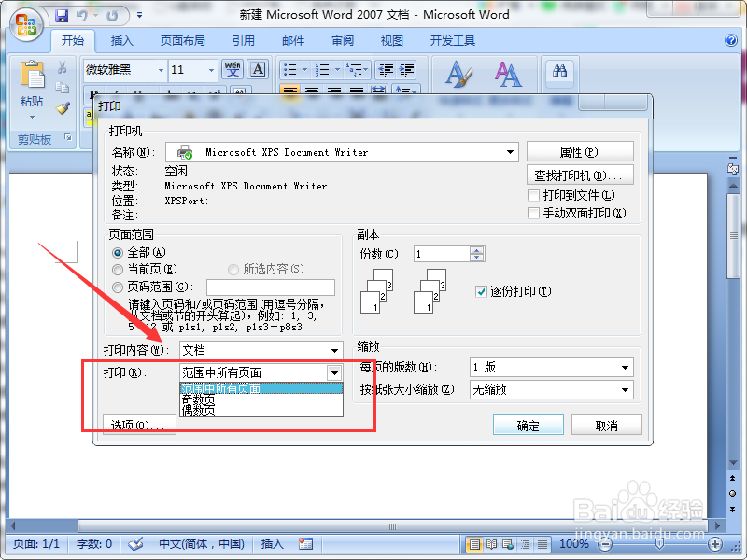Select the Format Painter brush
The width and height of the screenshot is (747, 560).
pos(63,108)
